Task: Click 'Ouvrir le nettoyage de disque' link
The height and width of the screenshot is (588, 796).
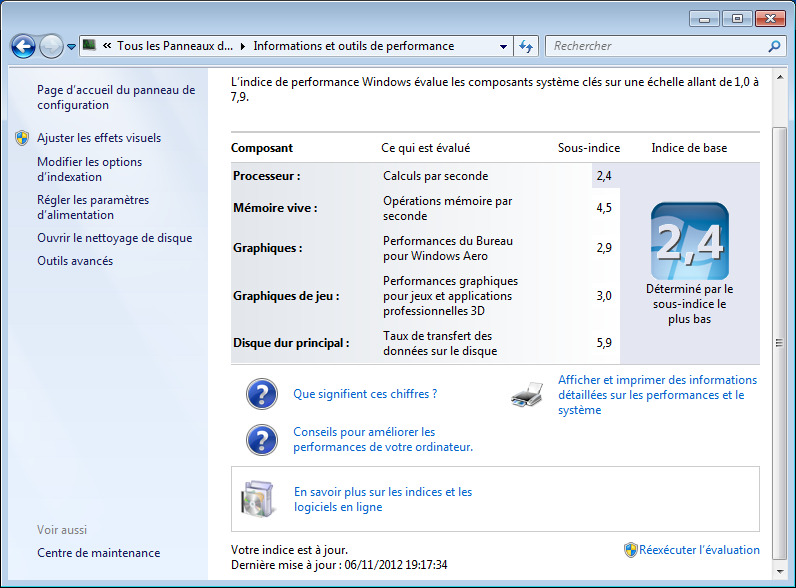Action: [x=114, y=238]
